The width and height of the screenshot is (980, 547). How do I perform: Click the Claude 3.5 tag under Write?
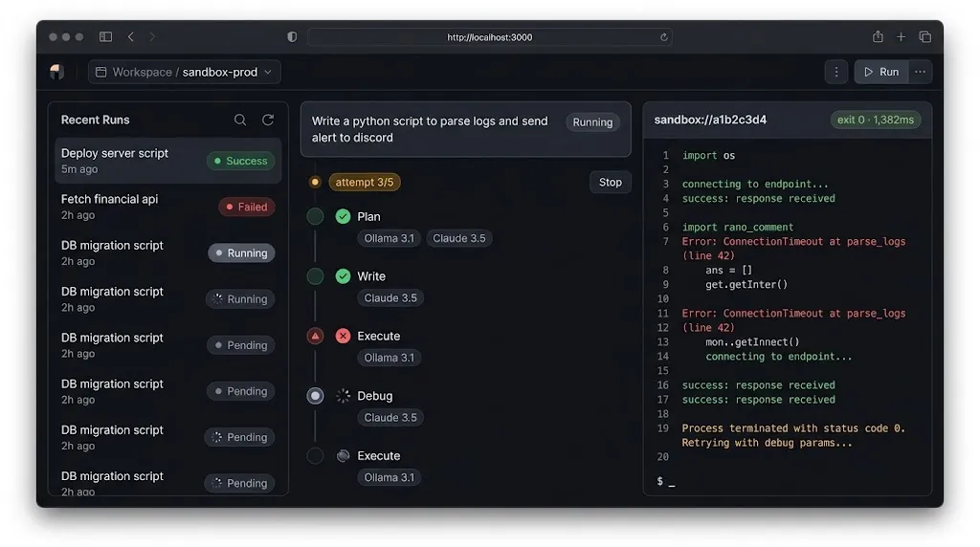[x=390, y=297]
